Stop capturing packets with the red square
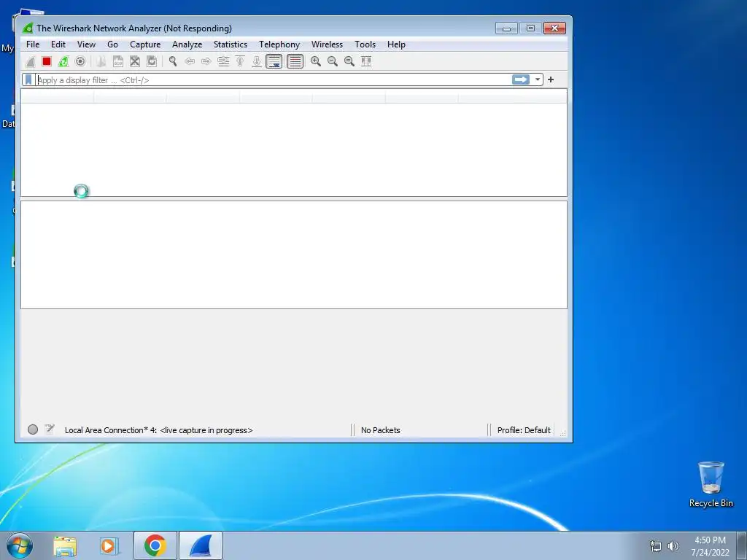Viewport: 747px width, 560px height. pos(47,61)
